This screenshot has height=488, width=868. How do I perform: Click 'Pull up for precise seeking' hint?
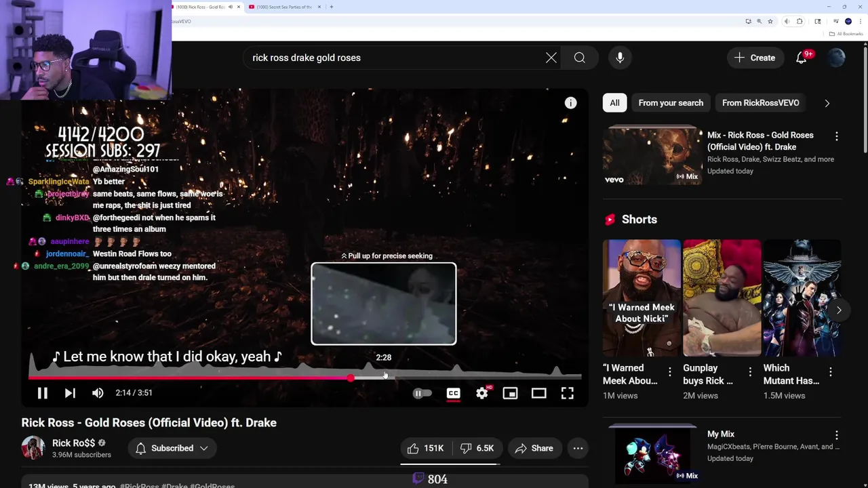387,256
